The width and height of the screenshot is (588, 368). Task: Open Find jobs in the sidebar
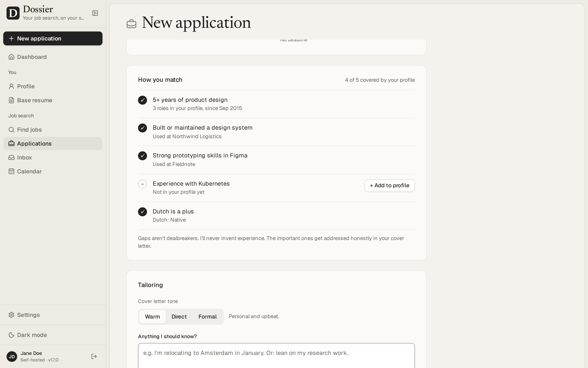pyautogui.click(x=53, y=130)
